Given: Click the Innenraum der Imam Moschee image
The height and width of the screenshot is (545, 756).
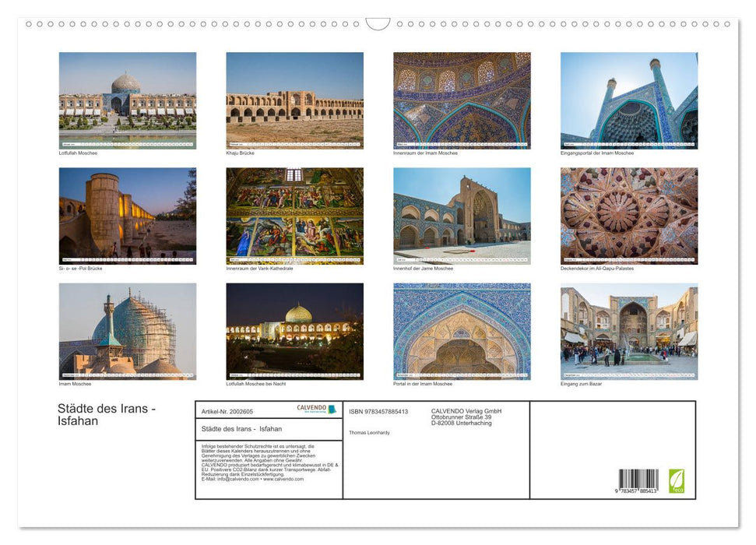Looking at the screenshot, I should (462, 99).
